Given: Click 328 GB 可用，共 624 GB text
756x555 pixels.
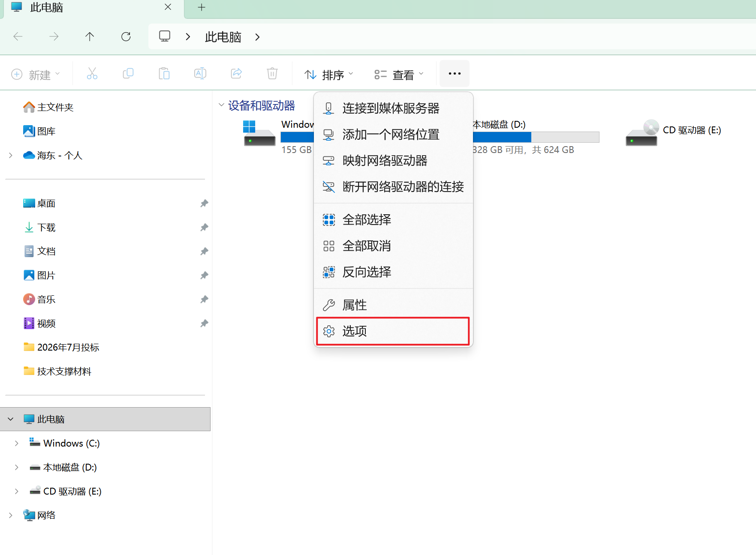Looking at the screenshot, I should click(523, 150).
